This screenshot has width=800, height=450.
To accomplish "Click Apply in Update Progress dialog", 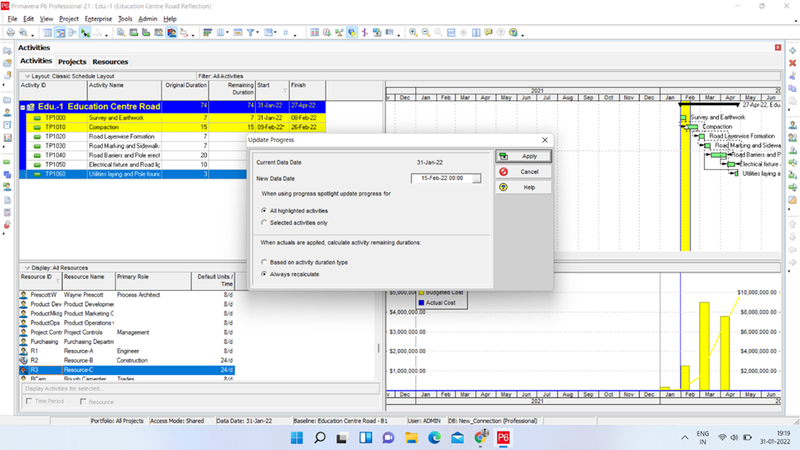I will coord(523,156).
